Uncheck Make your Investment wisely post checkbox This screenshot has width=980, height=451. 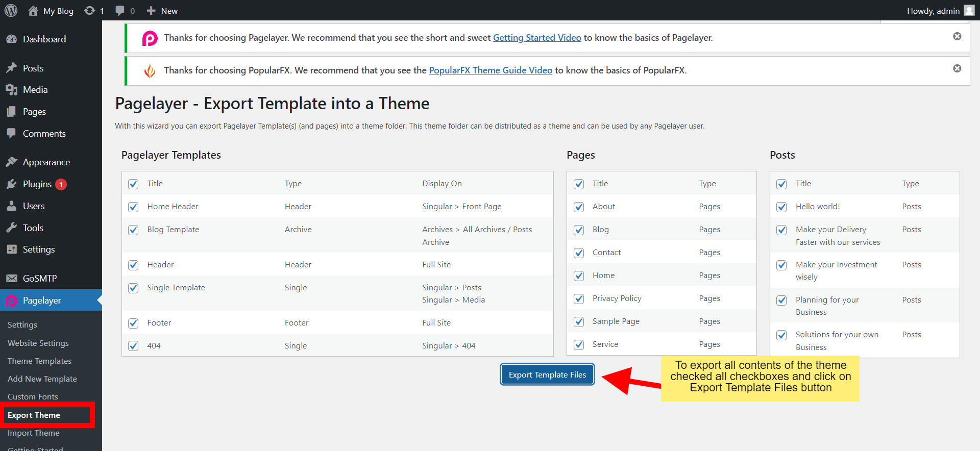tap(781, 265)
